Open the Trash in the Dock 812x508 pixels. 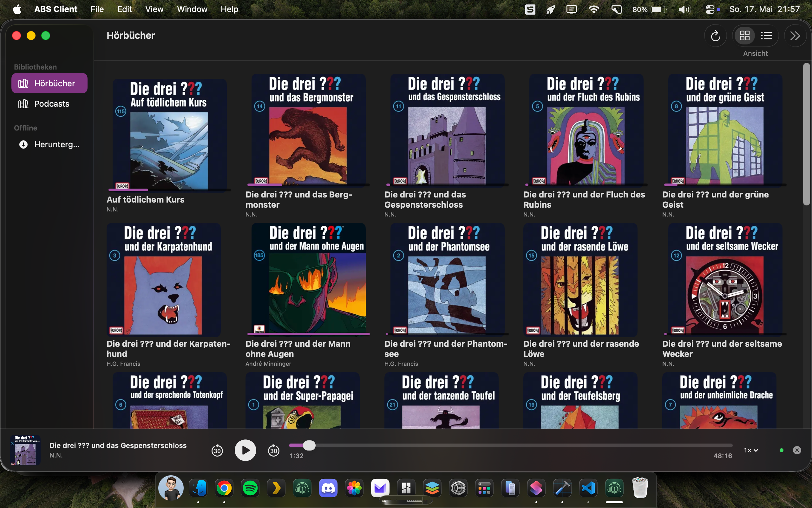tap(640, 488)
